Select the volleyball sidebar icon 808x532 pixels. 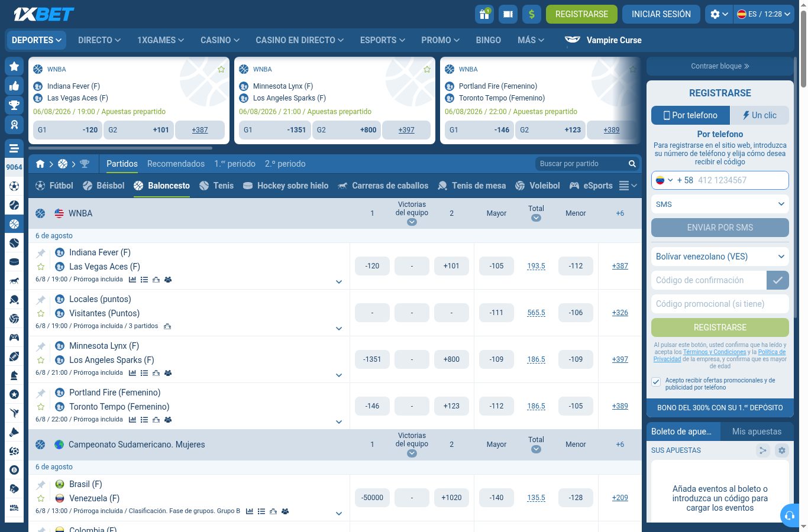coord(14,319)
